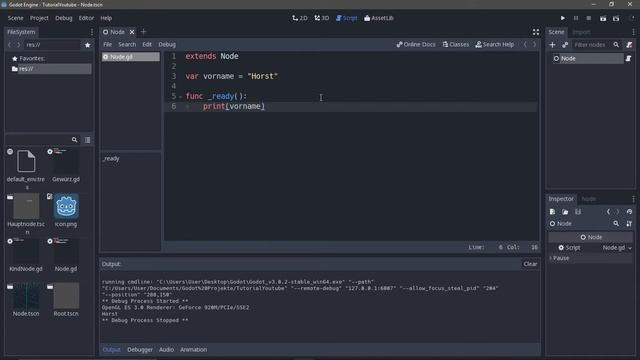Click Search Help
640x360 pixels.
click(495, 44)
